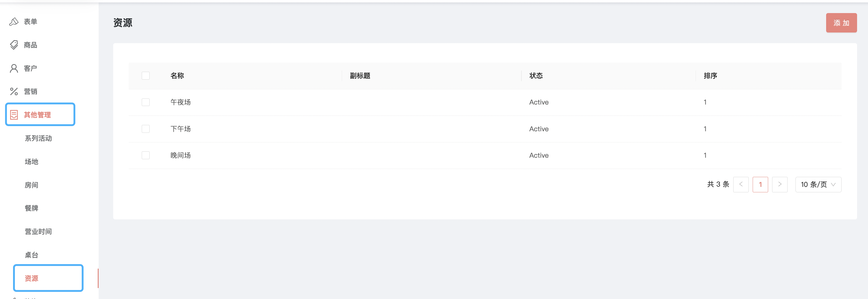Click the 营销 percent icon
This screenshot has width=868, height=299.
14,91
